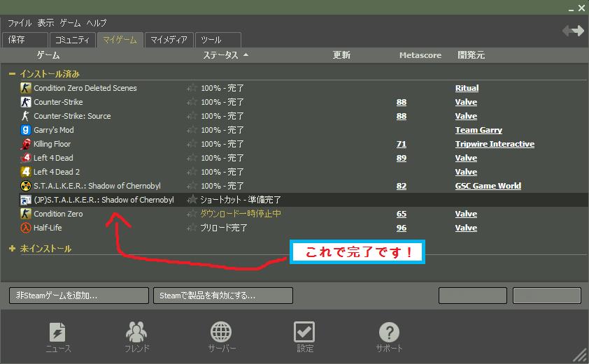Collapse the インストール済み installed group
This screenshot has height=364, width=589.
point(12,74)
